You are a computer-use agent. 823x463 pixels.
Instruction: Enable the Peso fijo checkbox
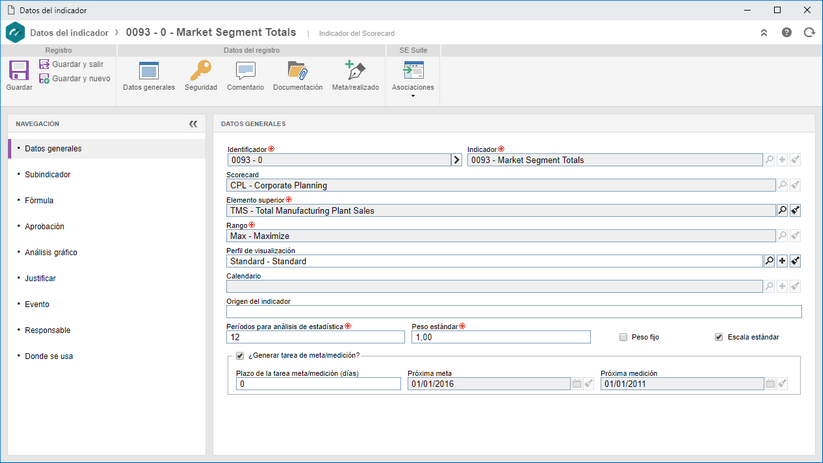[623, 337]
